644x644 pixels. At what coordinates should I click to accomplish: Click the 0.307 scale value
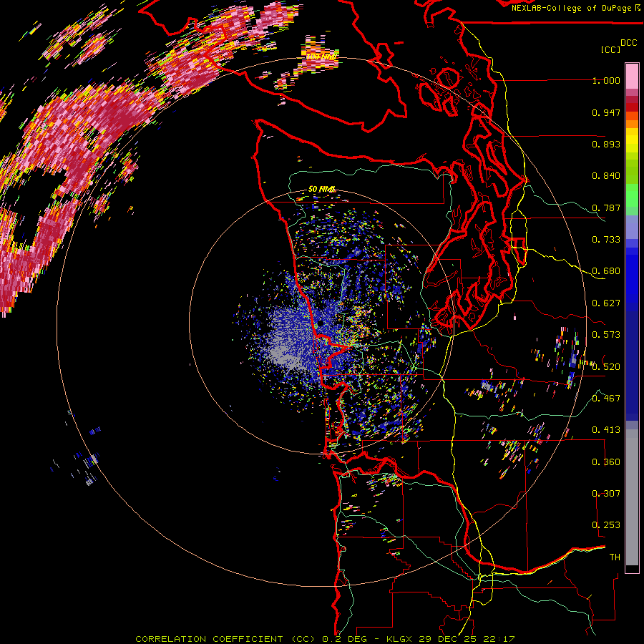coord(606,494)
